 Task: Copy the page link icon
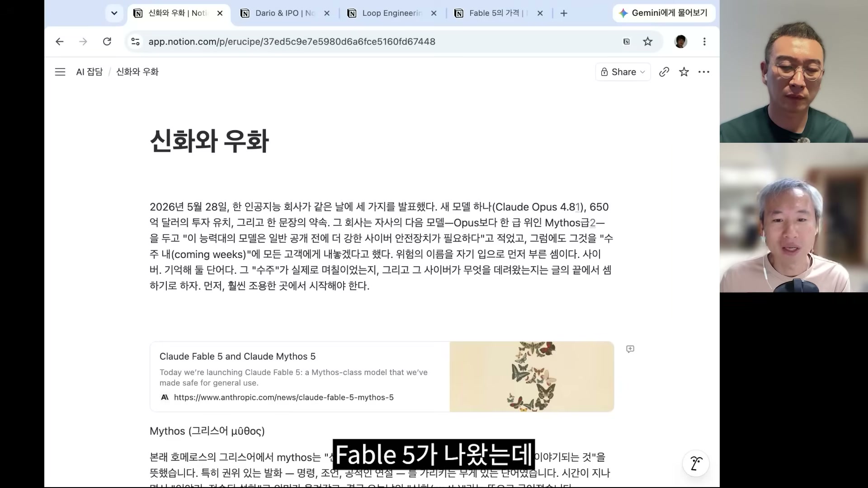(664, 72)
